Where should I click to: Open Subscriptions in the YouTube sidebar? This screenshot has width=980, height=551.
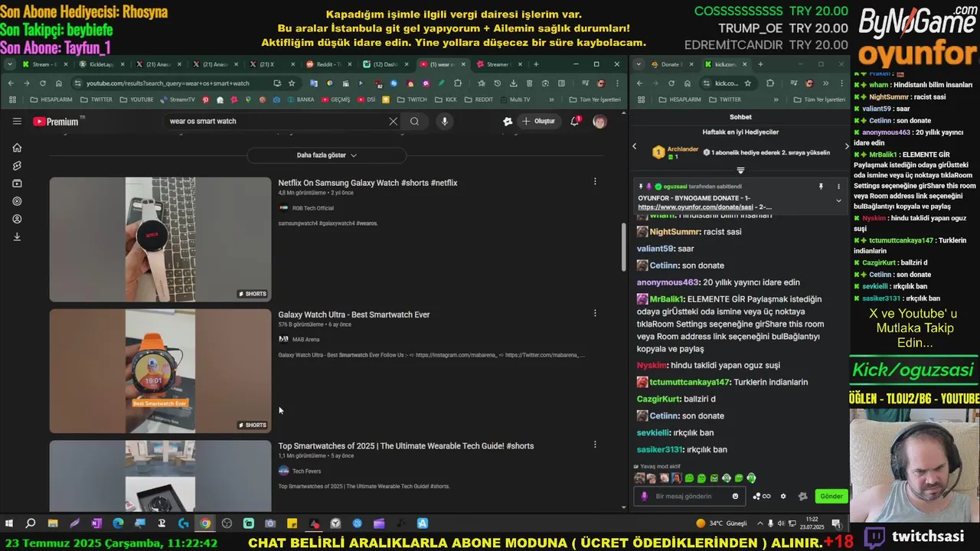[17, 184]
